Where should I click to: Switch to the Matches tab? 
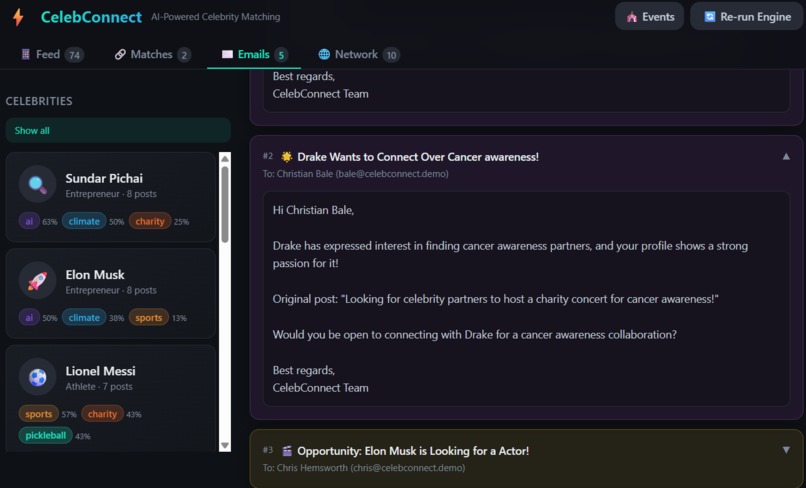pyautogui.click(x=153, y=54)
